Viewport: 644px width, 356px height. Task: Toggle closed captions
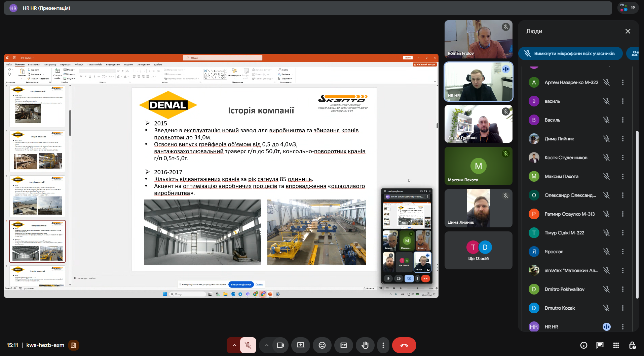pos(343,345)
